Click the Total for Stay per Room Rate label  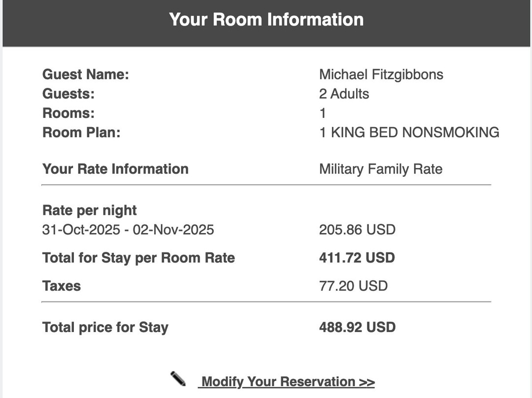click(138, 258)
